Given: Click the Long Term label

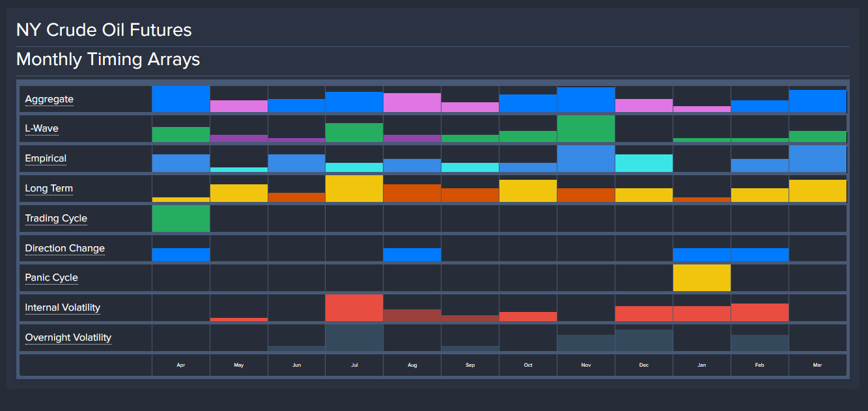Looking at the screenshot, I should pyautogui.click(x=49, y=189).
